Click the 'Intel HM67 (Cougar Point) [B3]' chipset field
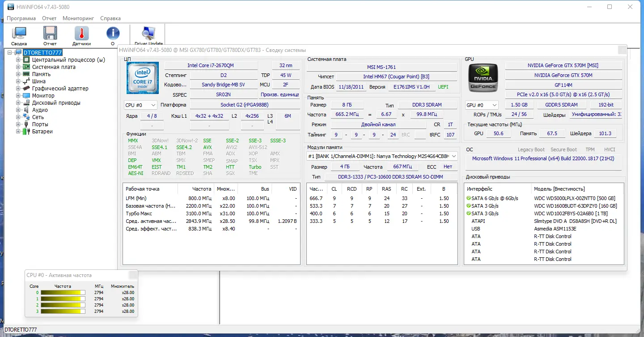The image size is (644, 337). 397,77
